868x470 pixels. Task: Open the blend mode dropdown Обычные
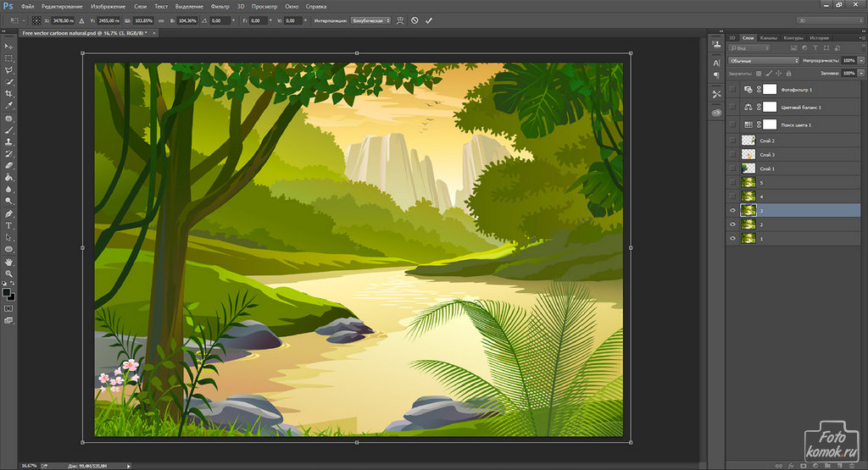point(763,61)
